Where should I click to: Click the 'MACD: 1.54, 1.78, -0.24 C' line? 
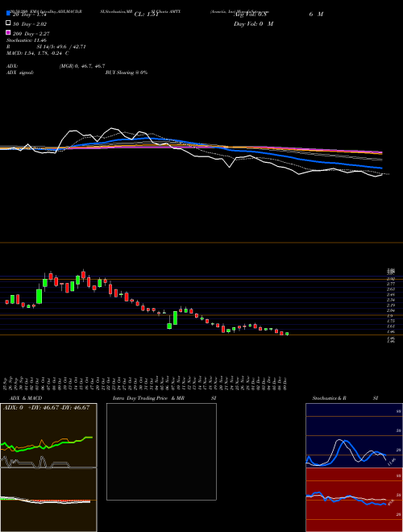pos(38,53)
